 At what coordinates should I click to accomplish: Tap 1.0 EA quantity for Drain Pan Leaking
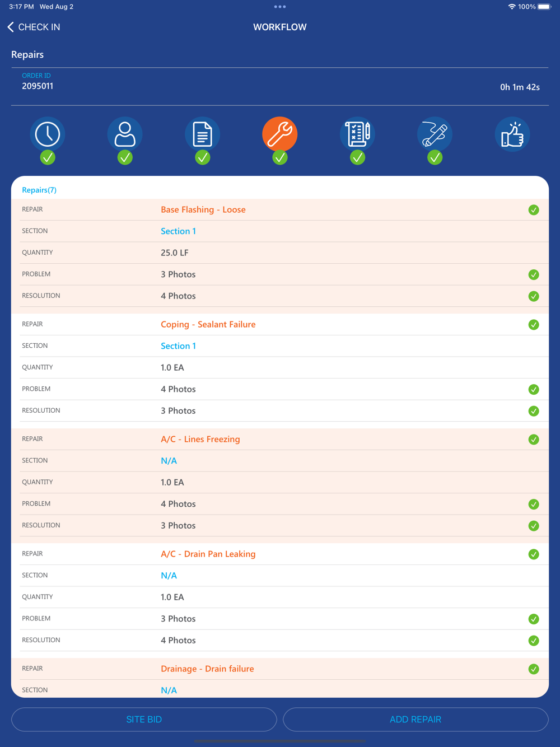pyautogui.click(x=172, y=597)
